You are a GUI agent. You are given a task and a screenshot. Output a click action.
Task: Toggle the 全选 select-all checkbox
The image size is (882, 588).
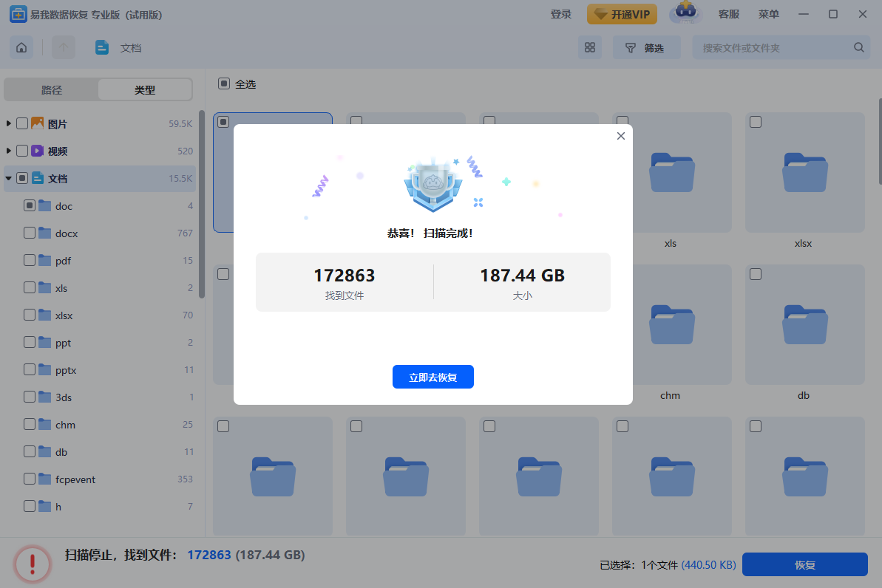pos(224,84)
